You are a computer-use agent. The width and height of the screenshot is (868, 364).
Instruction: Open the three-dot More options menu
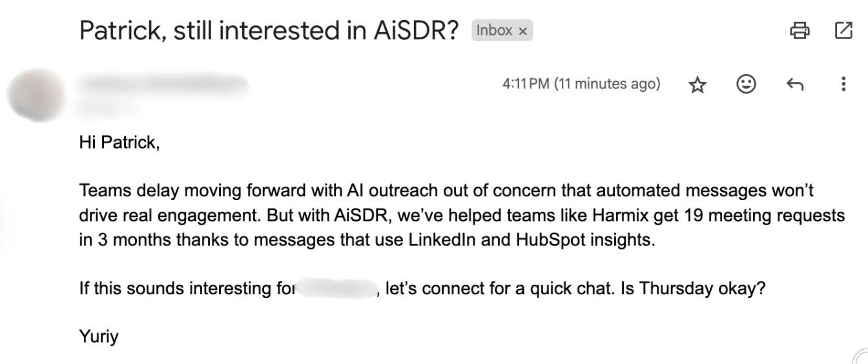point(843,84)
